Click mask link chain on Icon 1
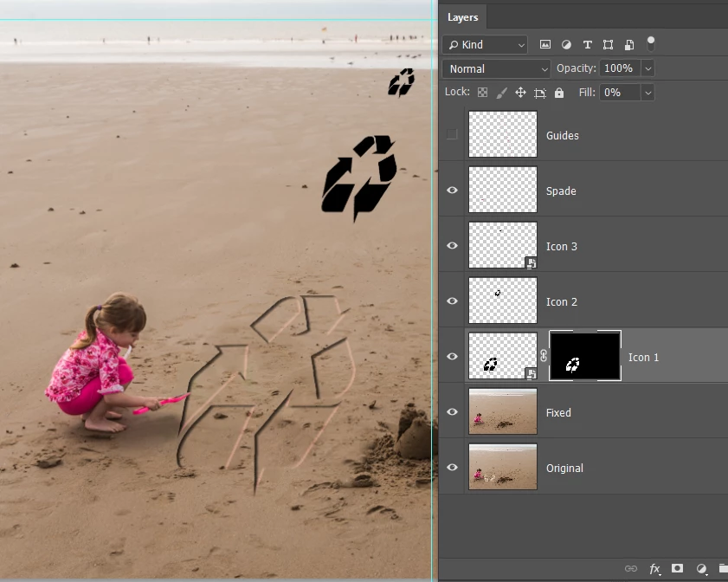Screen dimensions: 728x582 [x=544, y=356]
